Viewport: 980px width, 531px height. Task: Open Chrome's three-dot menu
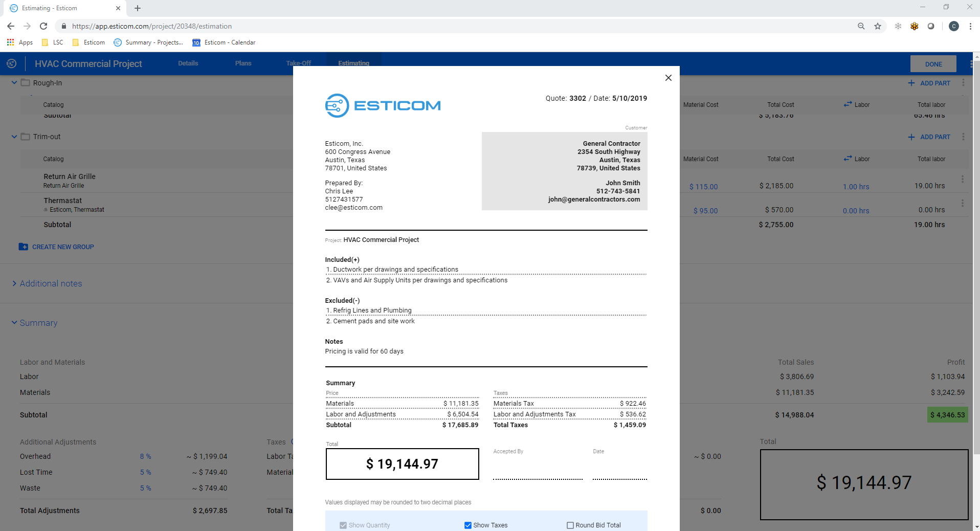[970, 26]
